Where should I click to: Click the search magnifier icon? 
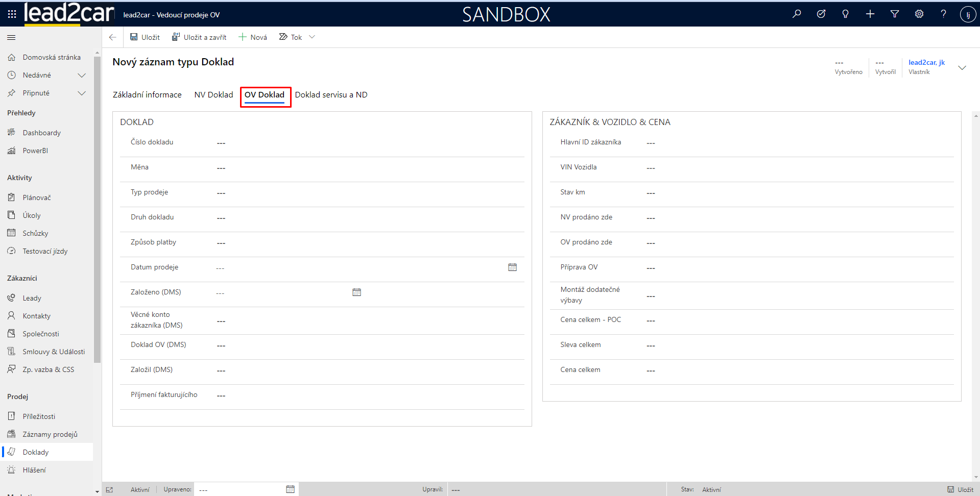797,14
